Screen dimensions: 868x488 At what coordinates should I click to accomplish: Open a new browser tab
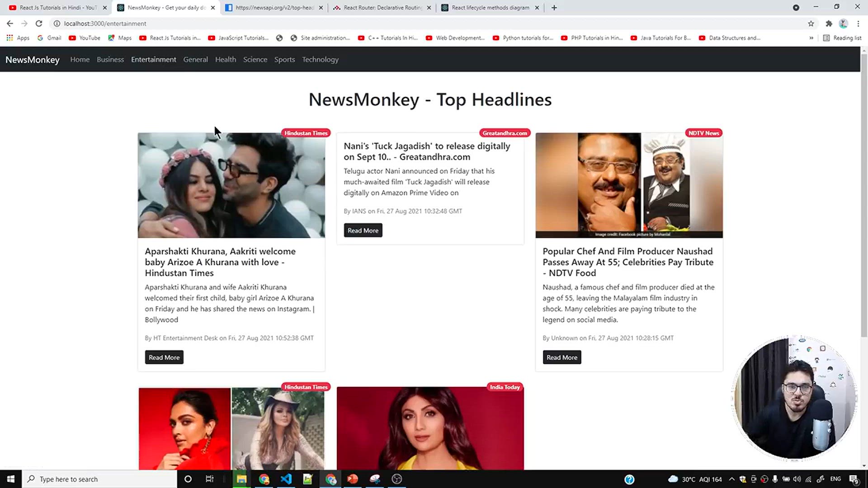(554, 8)
